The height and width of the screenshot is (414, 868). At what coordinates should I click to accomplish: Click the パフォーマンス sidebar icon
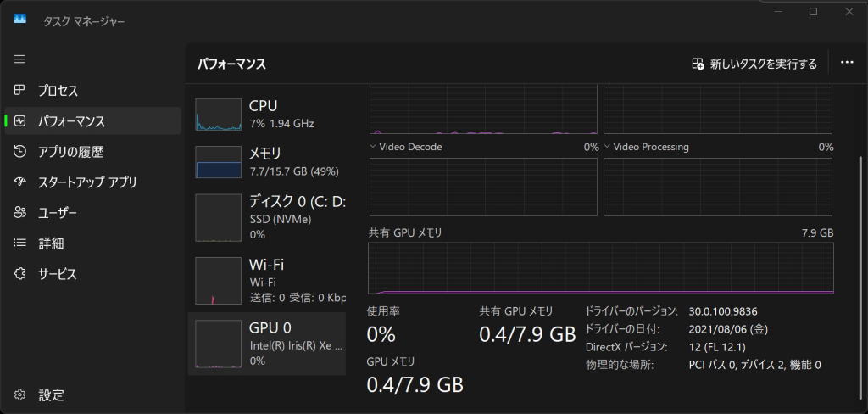pyautogui.click(x=20, y=121)
